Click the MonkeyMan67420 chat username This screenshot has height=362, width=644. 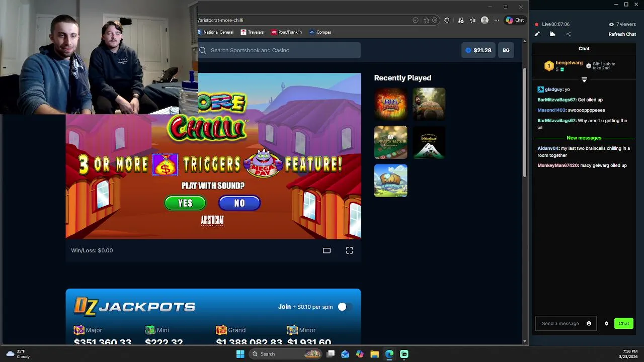(x=558, y=165)
